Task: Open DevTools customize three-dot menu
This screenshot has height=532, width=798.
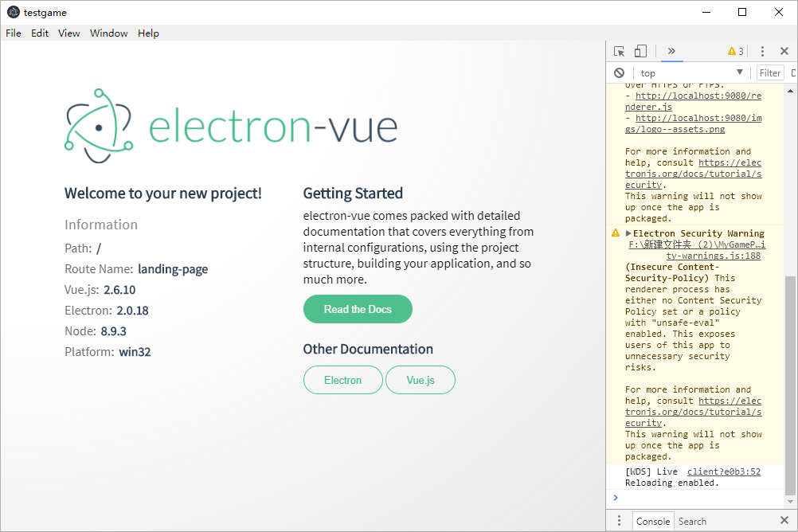Action: click(x=762, y=51)
